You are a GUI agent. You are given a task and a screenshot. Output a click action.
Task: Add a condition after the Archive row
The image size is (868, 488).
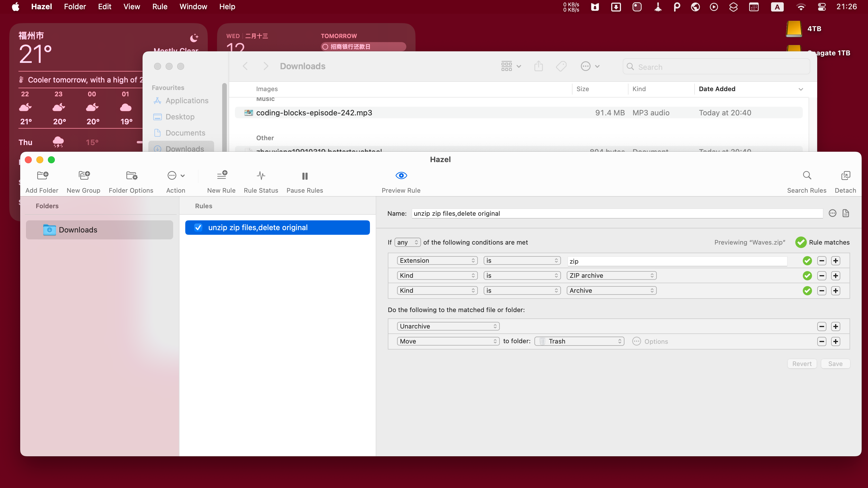(836, 291)
